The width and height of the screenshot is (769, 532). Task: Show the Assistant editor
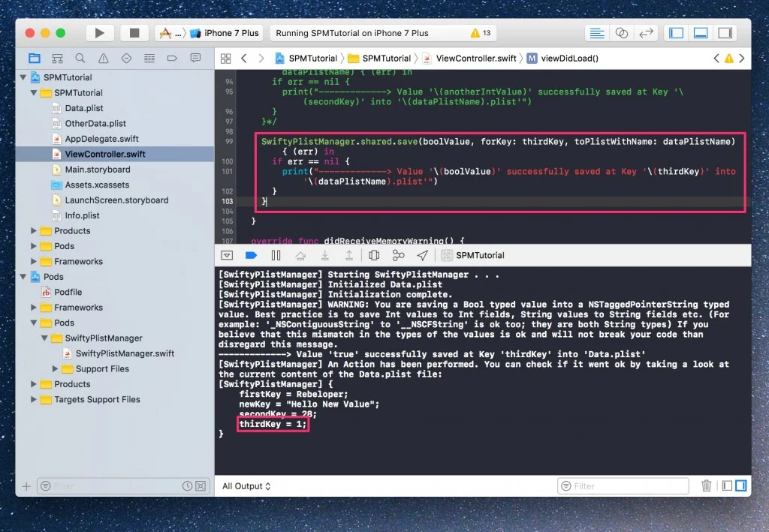[621, 33]
